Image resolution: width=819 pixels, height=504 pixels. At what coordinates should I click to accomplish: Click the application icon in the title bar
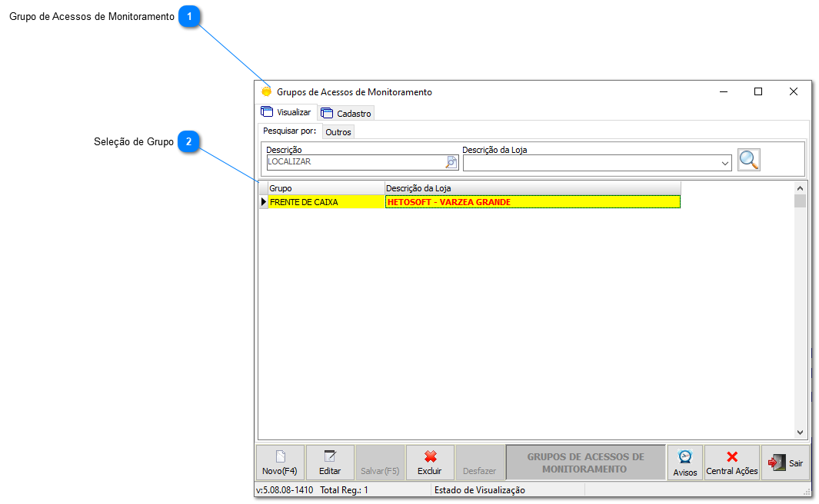267,91
